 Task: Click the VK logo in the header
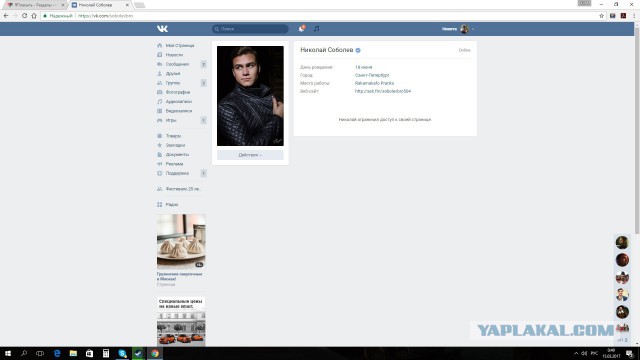[x=162, y=29]
